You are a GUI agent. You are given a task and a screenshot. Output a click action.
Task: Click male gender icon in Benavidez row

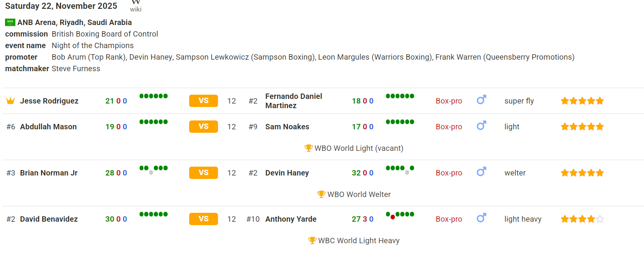(481, 218)
